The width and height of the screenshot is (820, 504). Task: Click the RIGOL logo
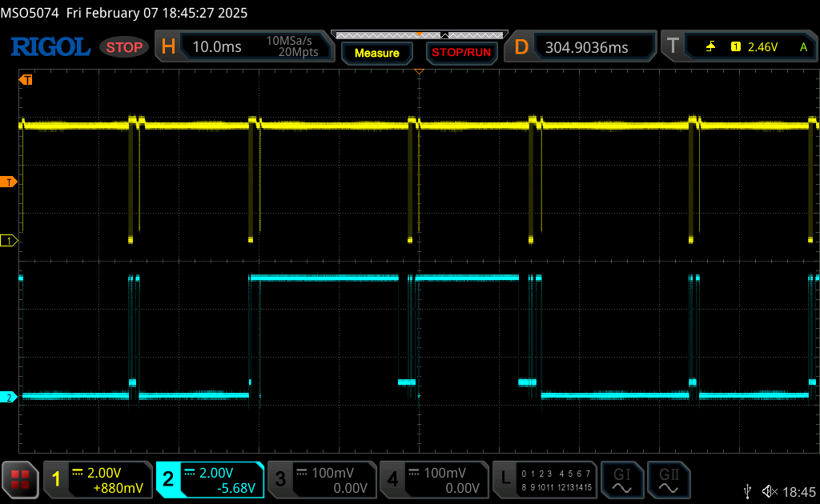tap(50, 47)
